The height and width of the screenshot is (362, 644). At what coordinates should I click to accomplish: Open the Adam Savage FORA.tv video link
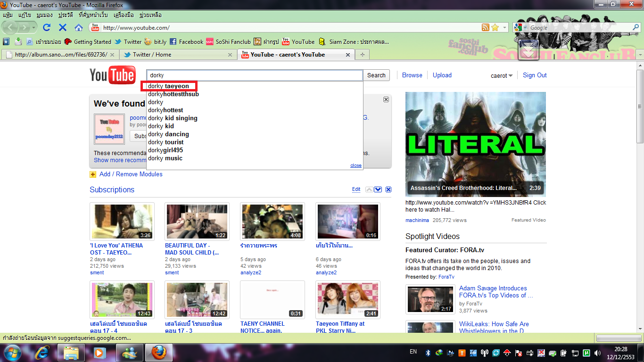496,292
